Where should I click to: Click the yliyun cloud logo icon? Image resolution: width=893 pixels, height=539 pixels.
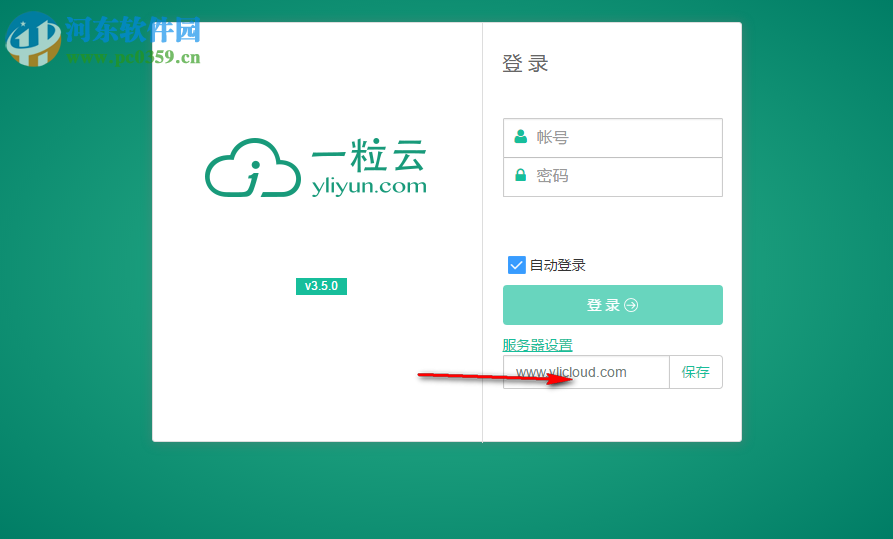pyautogui.click(x=253, y=168)
